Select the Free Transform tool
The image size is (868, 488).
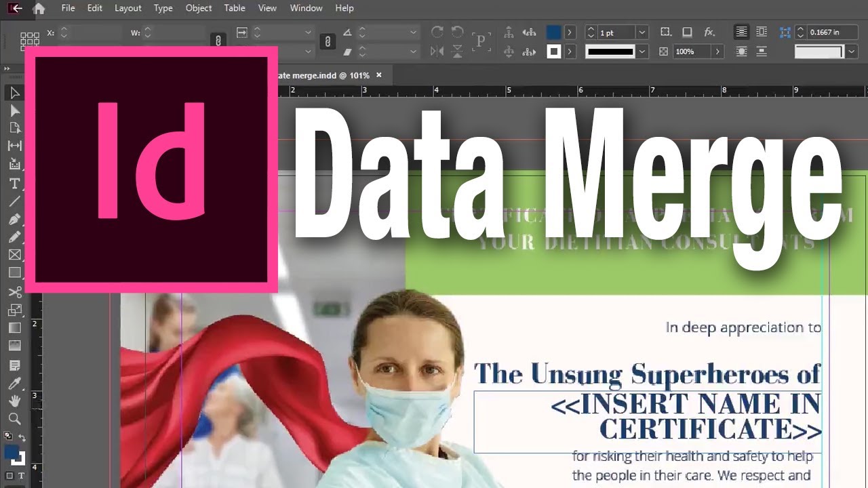pos(14,310)
